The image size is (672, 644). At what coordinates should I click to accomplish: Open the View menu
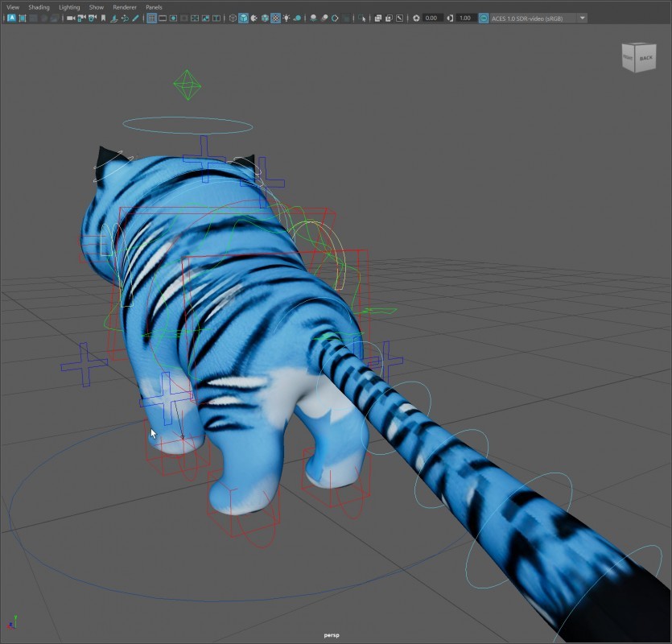[x=12, y=7]
